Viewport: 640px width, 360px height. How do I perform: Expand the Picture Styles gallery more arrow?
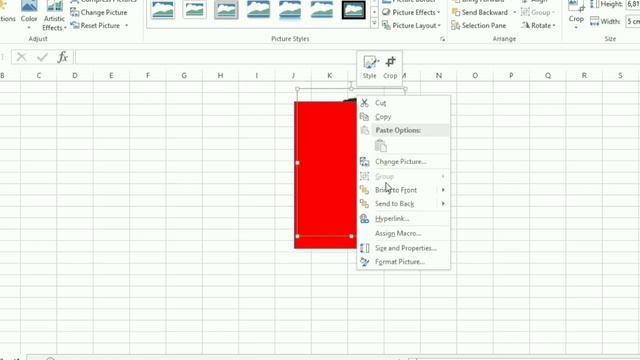click(374, 24)
